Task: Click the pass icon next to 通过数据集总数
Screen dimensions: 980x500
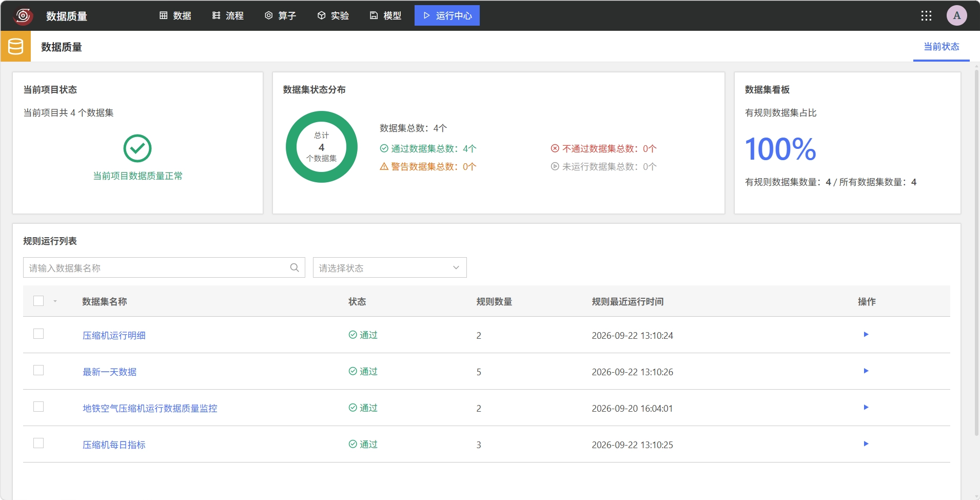Action: point(384,148)
